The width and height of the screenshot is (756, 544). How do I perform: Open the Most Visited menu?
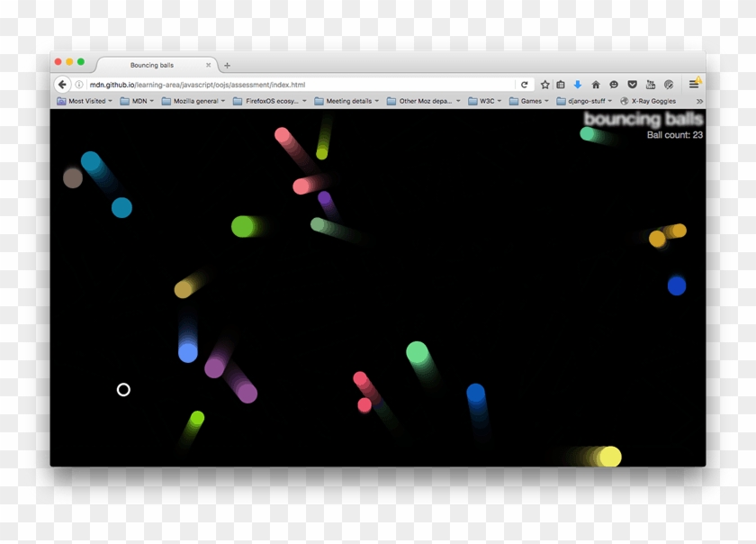click(x=87, y=101)
